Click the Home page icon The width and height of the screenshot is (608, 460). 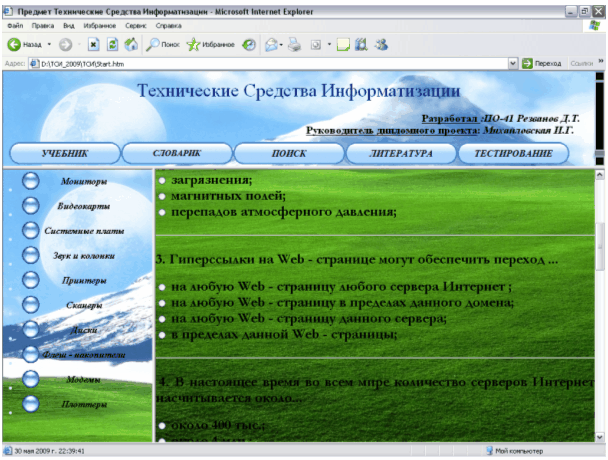tap(130, 45)
